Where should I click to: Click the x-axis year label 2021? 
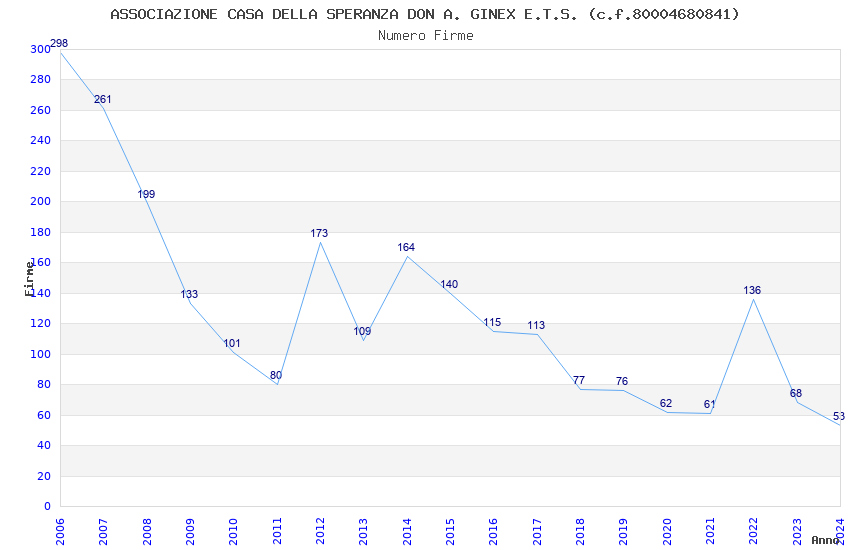click(710, 532)
